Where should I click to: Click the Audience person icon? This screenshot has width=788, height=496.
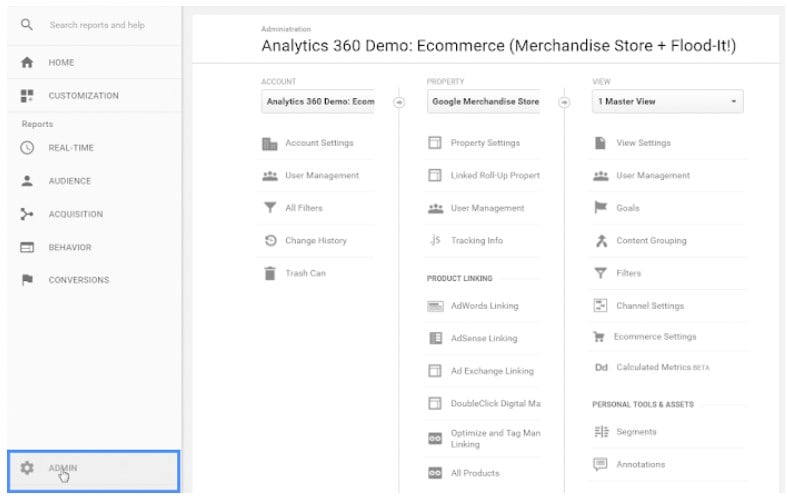pyautogui.click(x=27, y=181)
